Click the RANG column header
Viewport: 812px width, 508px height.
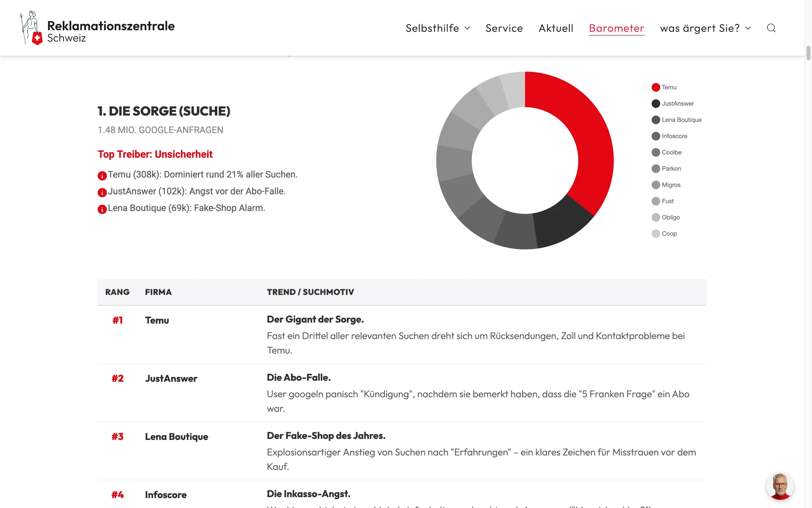117,292
